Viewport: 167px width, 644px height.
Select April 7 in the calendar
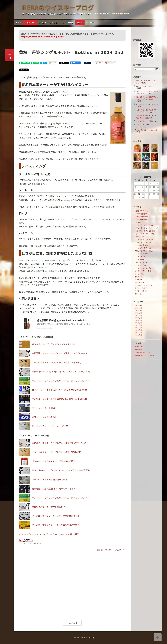[139, 187]
